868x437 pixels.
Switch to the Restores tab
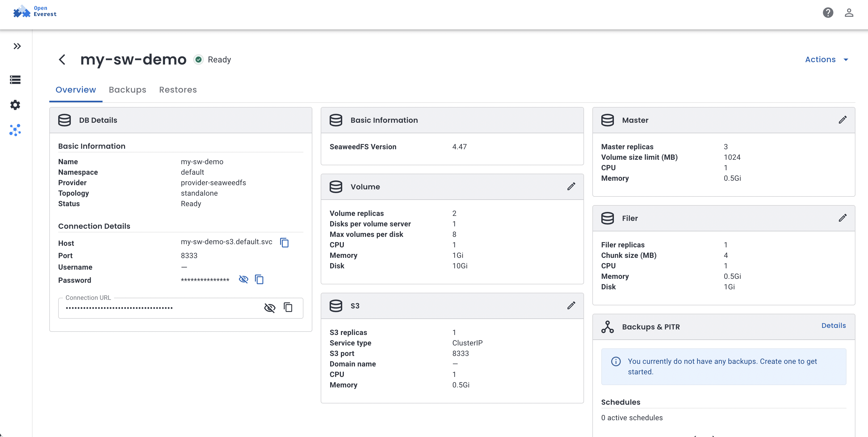click(x=178, y=90)
